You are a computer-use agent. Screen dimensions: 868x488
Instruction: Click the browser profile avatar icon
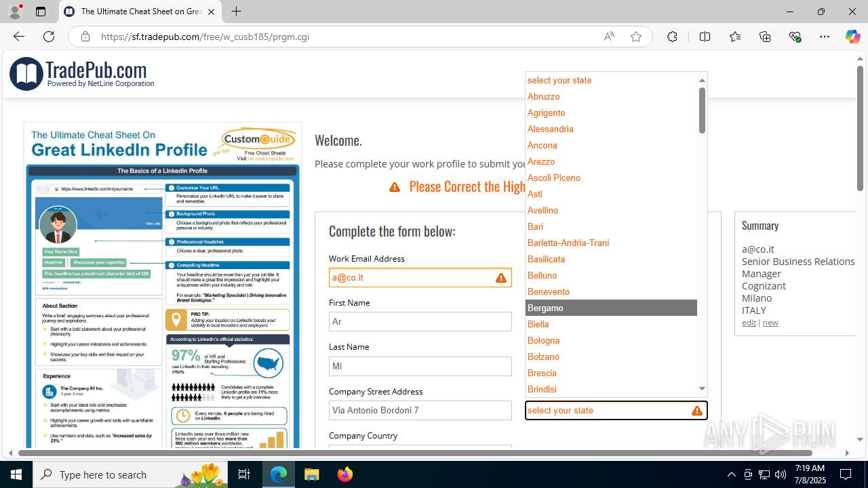pos(14,12)
